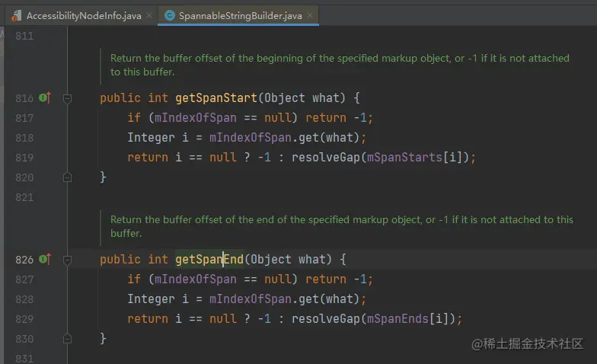Open the implements gutter icon on line 816
This screenshot has height=364, width=597.
45,97
